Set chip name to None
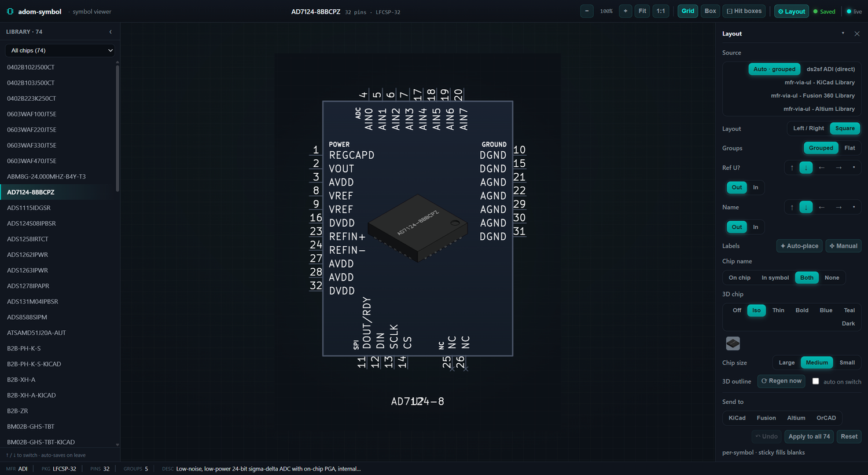This screenshot has width=868, height=475. click(832, 278)
